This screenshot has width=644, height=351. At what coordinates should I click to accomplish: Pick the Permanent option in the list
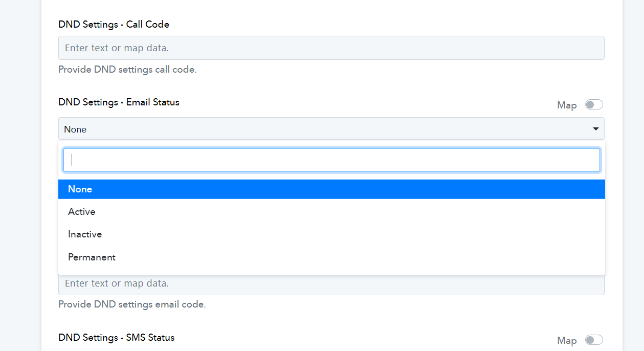click(x=331, y=257)
